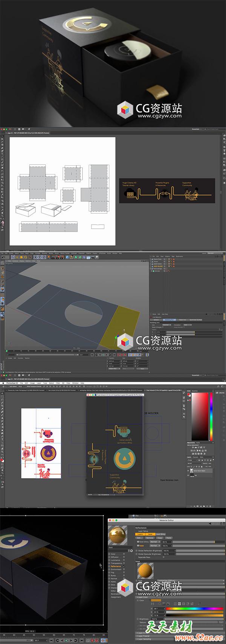Select the Illumination channel entry
The height and width of the screenshot is (644, 226).
pyautogui.click(x=115, y=594)
